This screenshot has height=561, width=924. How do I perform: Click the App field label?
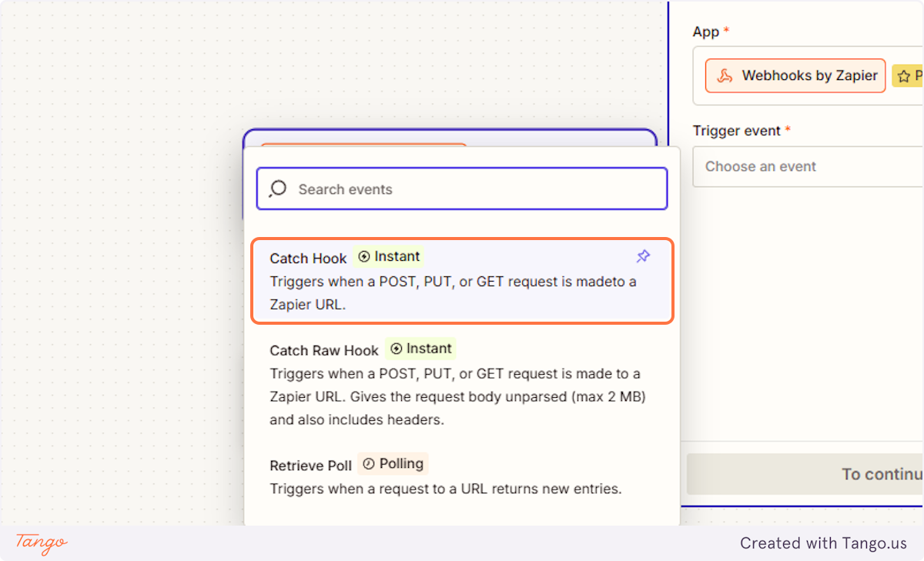pos(706,32)
